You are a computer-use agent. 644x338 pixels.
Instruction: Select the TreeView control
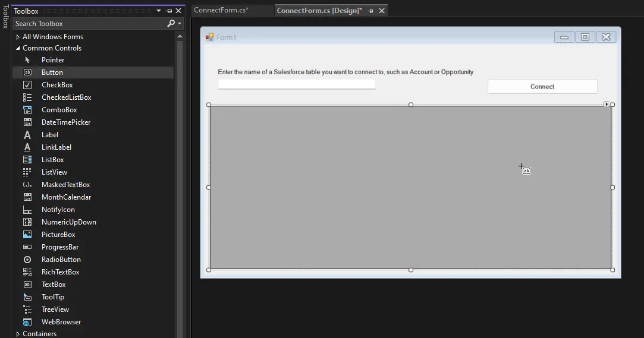pos(55,309)
